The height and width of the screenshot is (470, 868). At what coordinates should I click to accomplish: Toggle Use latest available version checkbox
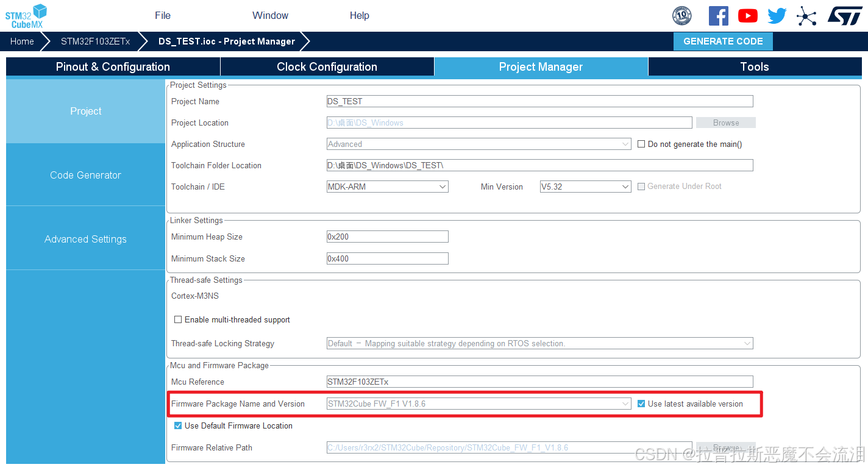tap(641, 404)
